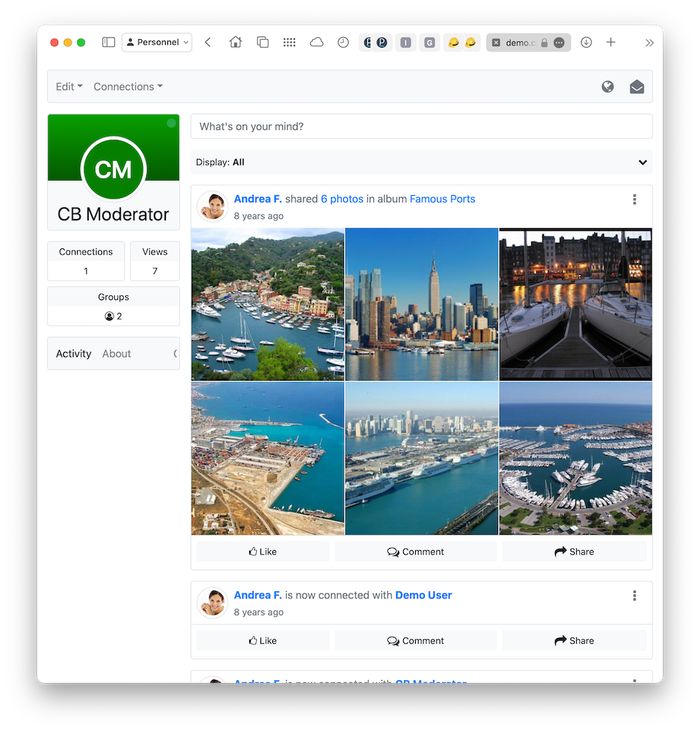Share the Famous Ports photos post

[x=575, y=551]
